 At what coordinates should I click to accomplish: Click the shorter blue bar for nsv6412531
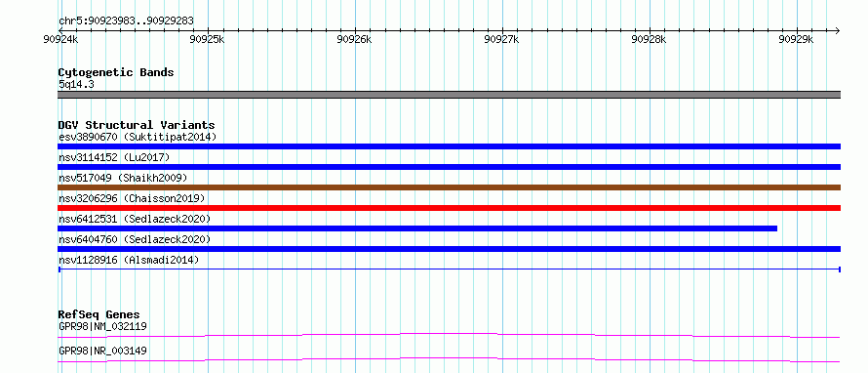[417, 228]
